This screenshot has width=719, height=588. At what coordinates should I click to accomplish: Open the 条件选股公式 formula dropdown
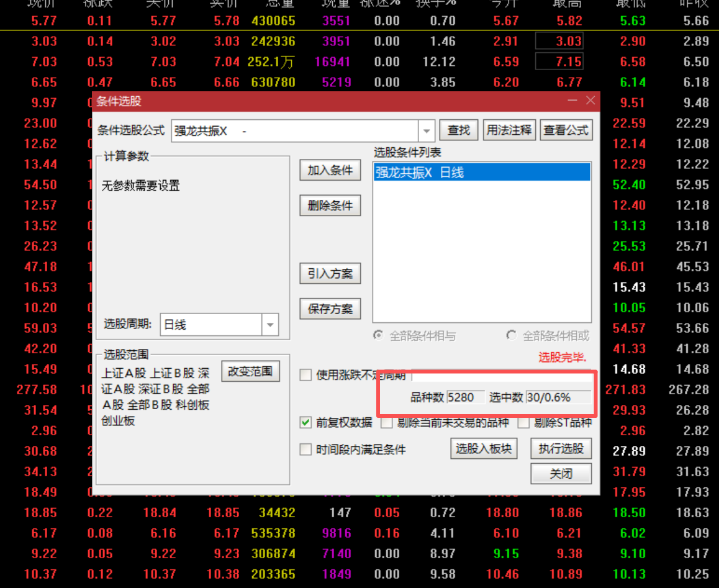pyautogui.click(x=426, y=131)
